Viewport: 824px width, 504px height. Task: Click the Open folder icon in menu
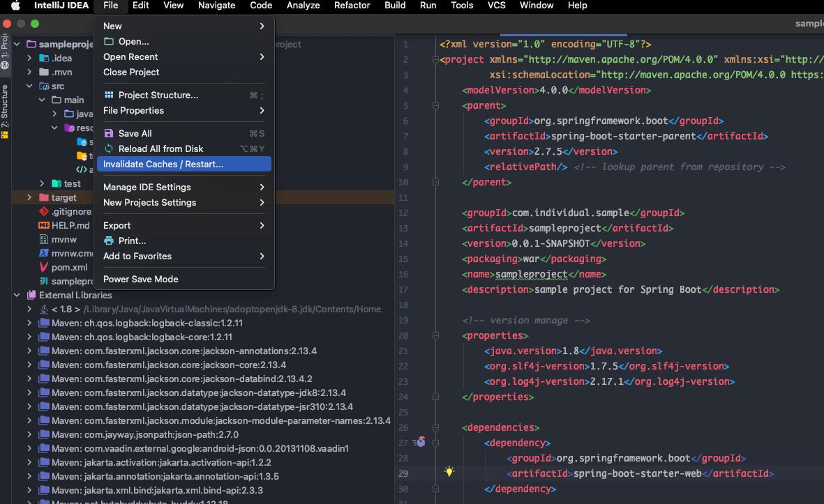pos(109,41)
